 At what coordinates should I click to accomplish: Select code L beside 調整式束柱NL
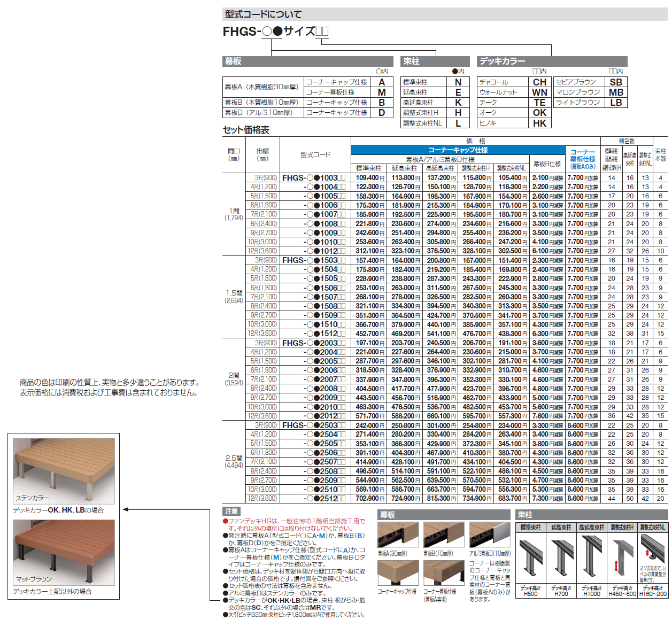tap(458, 123)
